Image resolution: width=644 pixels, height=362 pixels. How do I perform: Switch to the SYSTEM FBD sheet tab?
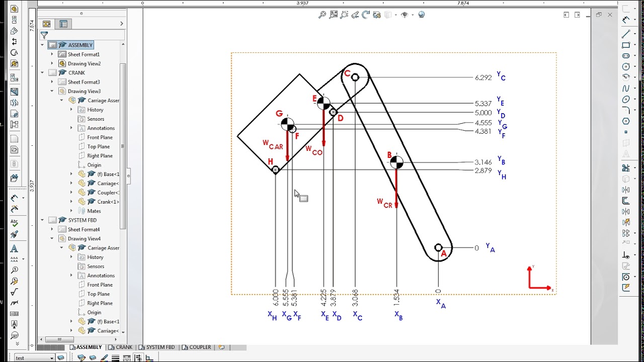point(157,347)
